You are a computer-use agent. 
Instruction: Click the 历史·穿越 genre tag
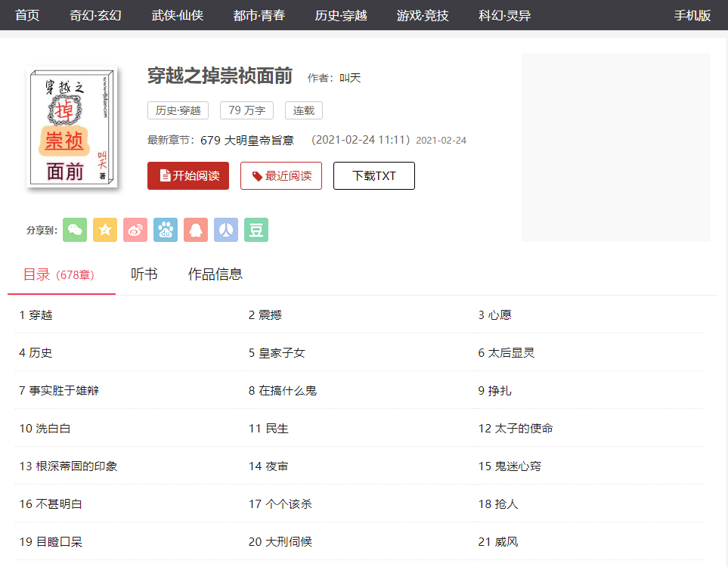pyautogui.click(x=178, y=110)
